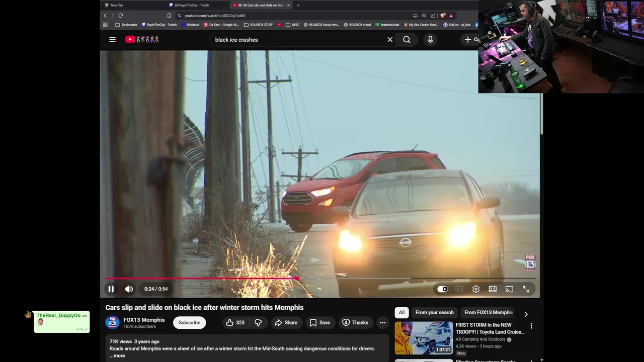Switch to the New Tab browser tab
The width and height of the screenshot is (644, 362).
point(132,5)
